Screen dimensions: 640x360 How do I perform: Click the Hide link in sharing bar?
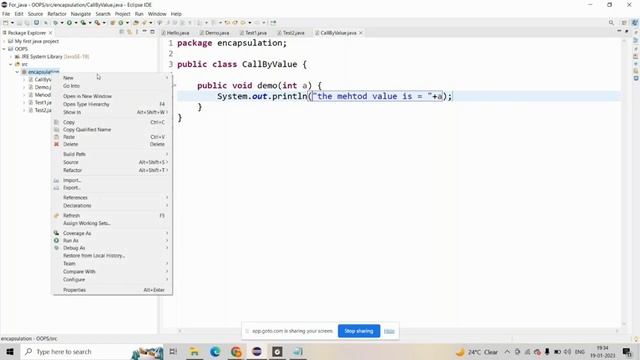pos(389,331)
